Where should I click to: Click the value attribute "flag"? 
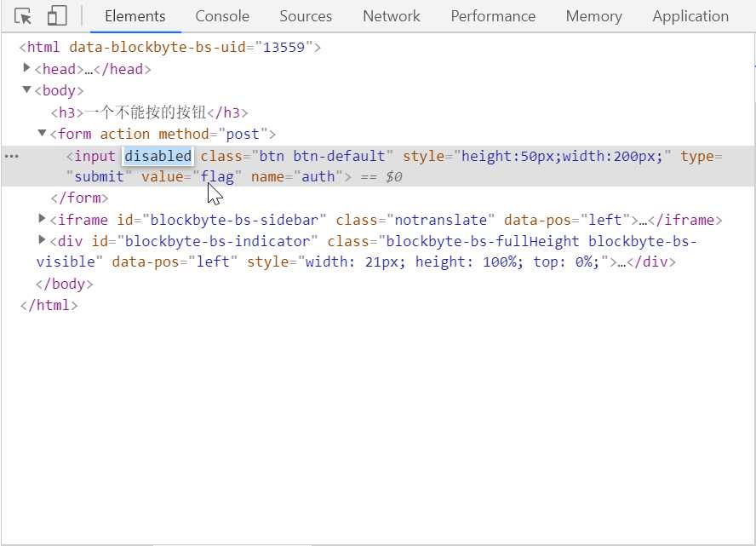click(x=217, y=176)
